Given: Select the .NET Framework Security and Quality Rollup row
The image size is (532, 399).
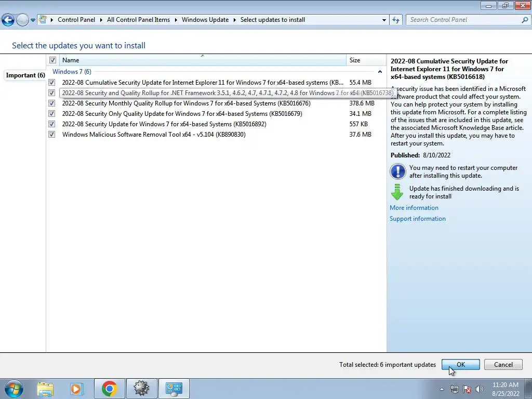Looking at the screenshot, I should coord(216,92).
